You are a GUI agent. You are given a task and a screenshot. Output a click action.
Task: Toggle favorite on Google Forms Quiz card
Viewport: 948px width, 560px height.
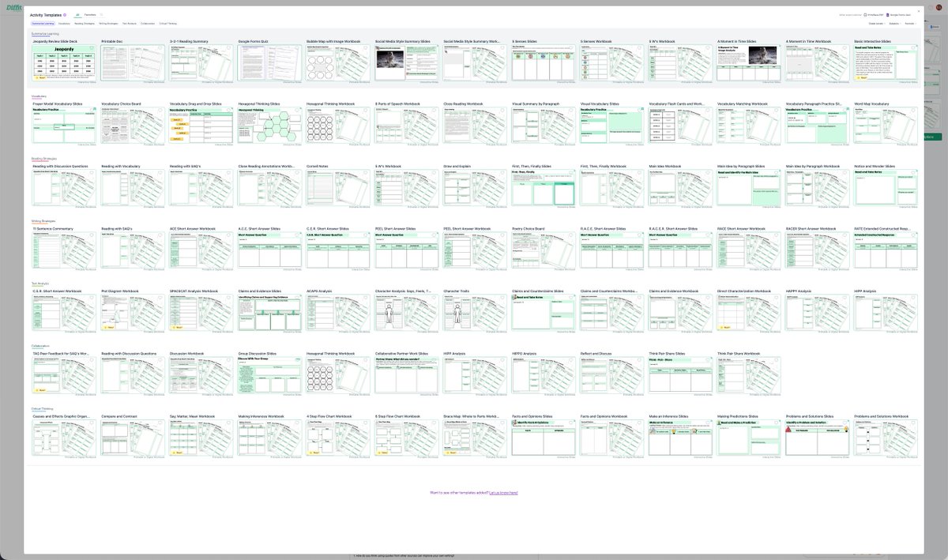297,48
